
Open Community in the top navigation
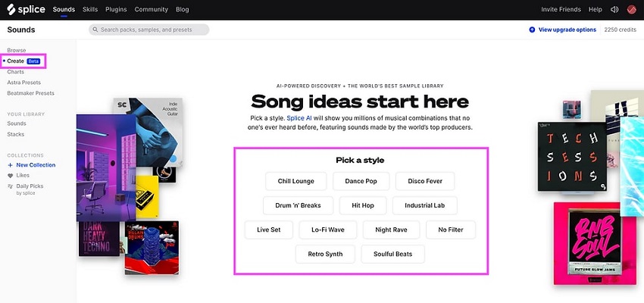pyautogui.click(x=151, y=9)
